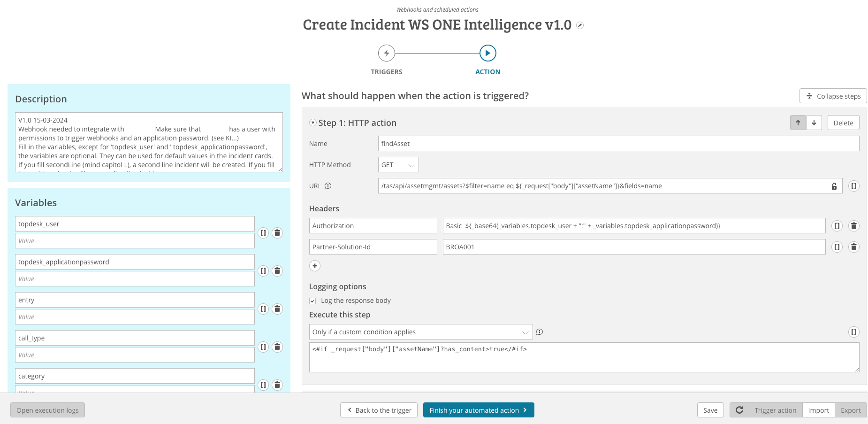Open the HTTP Method dropdown showing GET
This screenshot has height=424, width=868.
point(398,165)
